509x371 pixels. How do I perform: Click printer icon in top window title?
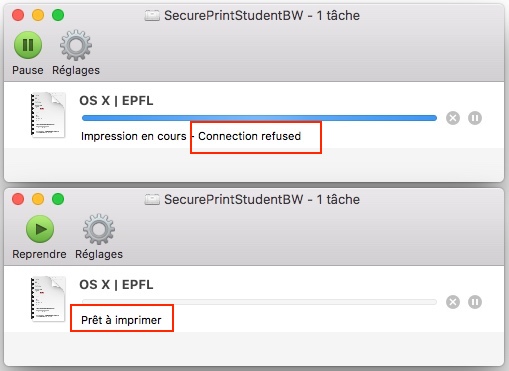pos(152,16)
